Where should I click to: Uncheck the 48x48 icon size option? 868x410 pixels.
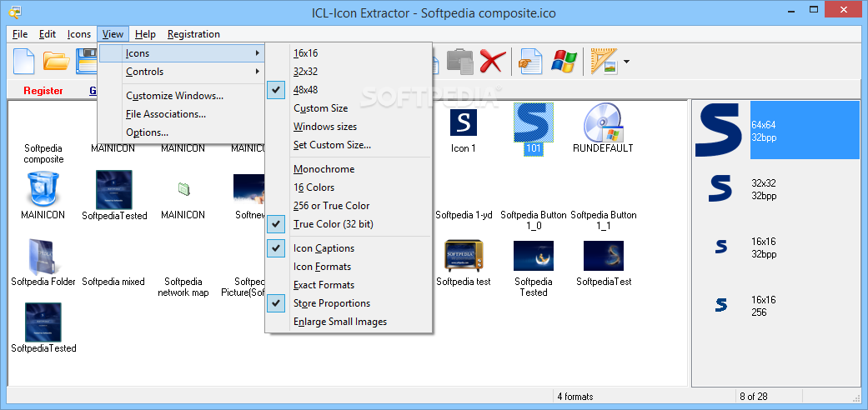(x=349, y=90)
